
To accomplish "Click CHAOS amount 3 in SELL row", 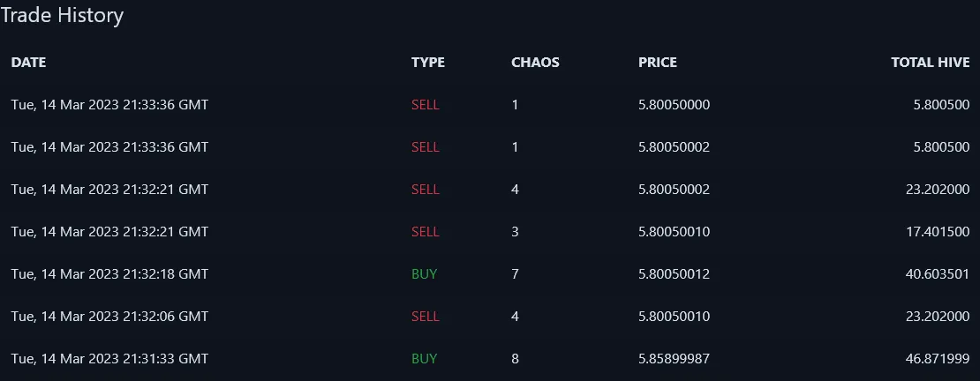I will tap(515, 232).
